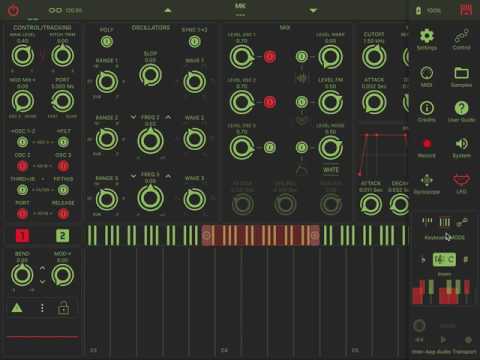
Task: Open the Samples folder icon
Action: pos(461,73)
